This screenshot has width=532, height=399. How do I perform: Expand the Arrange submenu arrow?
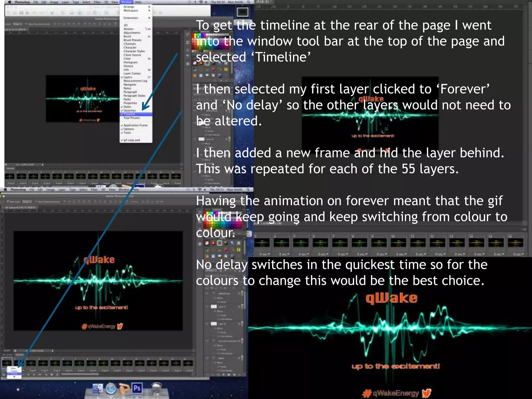(x=149, y=7)
